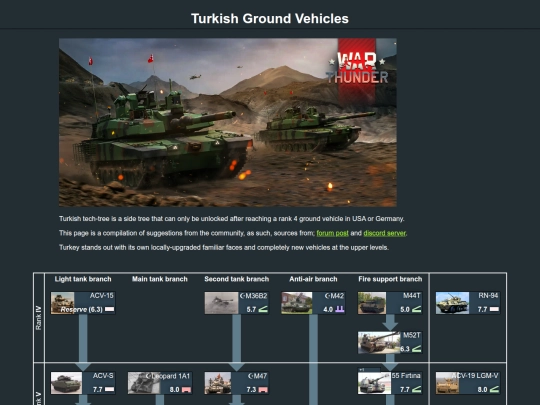Click the crescent flag icon before M42
The height and width of the screenshot is (405, 540).
327,296
